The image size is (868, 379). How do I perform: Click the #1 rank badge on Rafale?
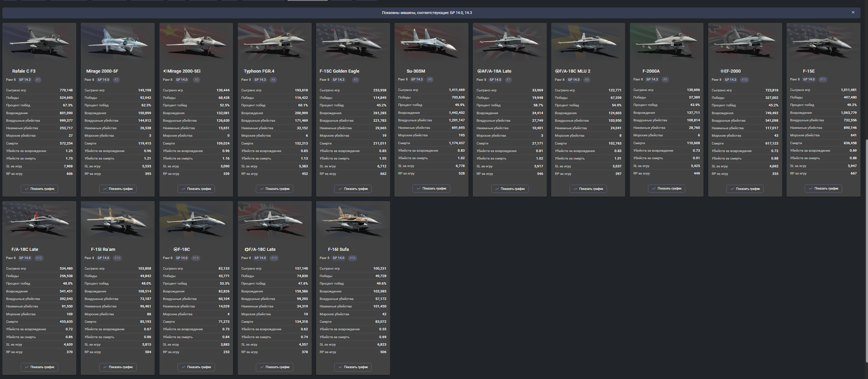tap(38, 80)
